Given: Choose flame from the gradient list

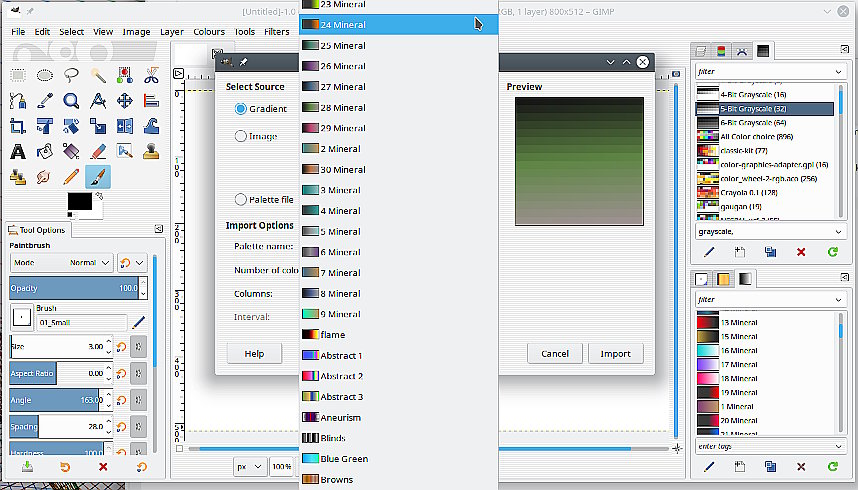Looking at the screenshot, I should point(398,335).
